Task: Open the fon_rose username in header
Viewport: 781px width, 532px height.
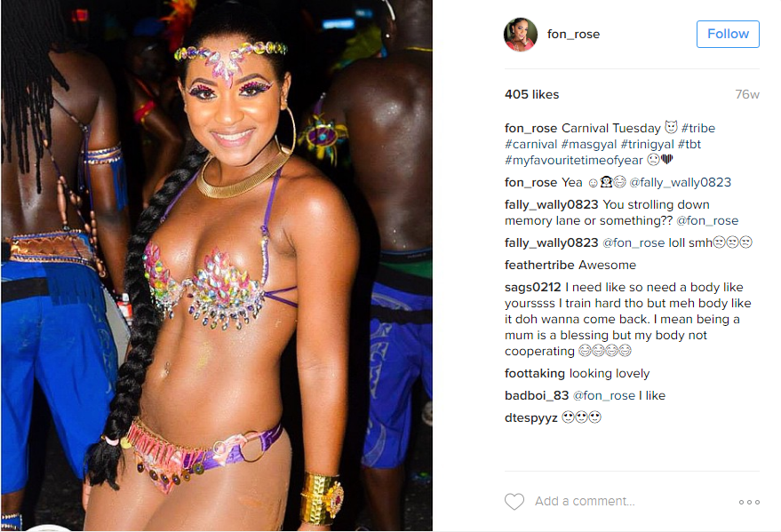Action: (573, 34)
